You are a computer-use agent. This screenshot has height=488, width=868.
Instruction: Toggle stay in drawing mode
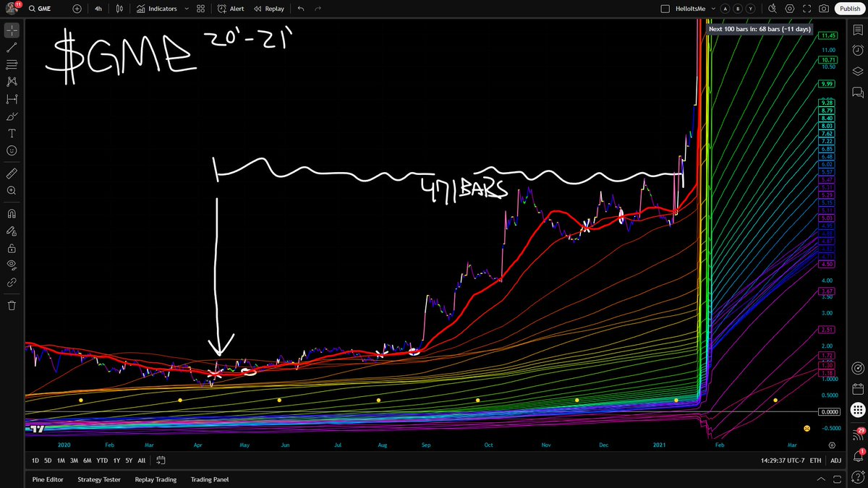(x=12, y=231)
